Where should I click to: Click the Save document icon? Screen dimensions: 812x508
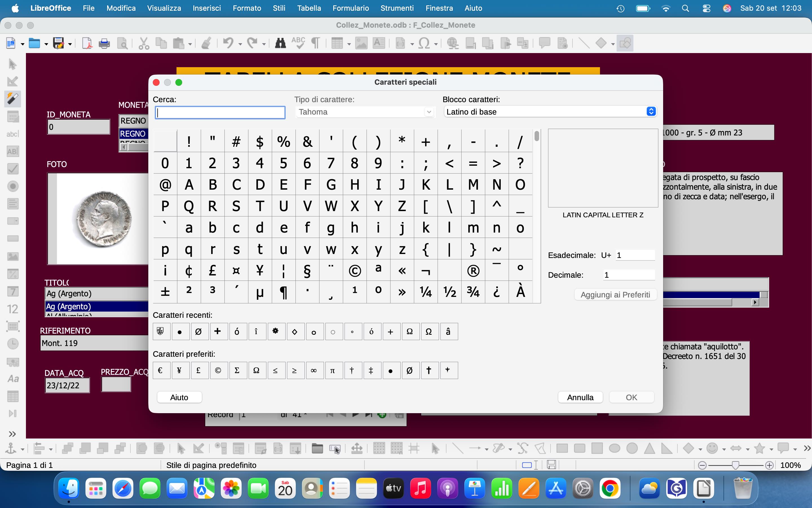pos(59,43)
